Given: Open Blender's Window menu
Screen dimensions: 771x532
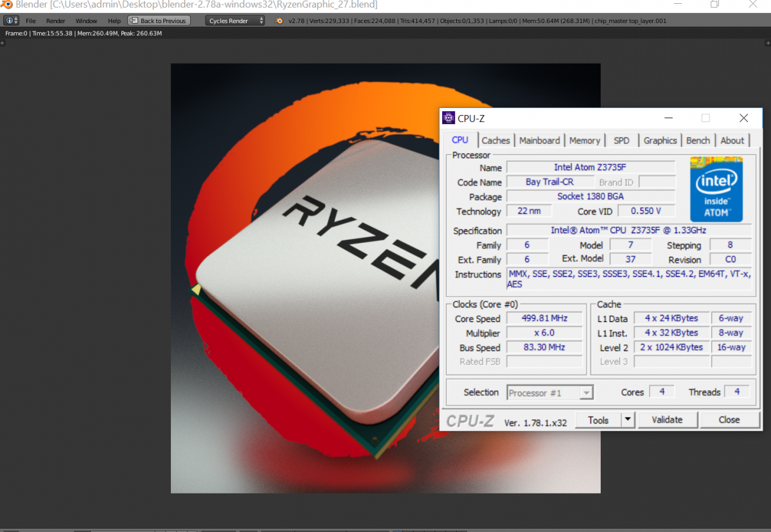Looking at the screenshot, I should click(87, 21).
